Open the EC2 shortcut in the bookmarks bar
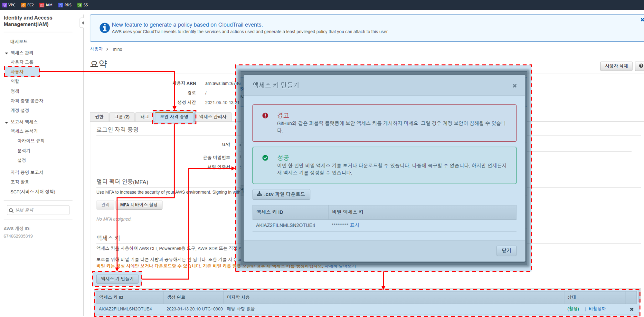Image resolution: width=644 pixels, height=317 pixels. 27,5
